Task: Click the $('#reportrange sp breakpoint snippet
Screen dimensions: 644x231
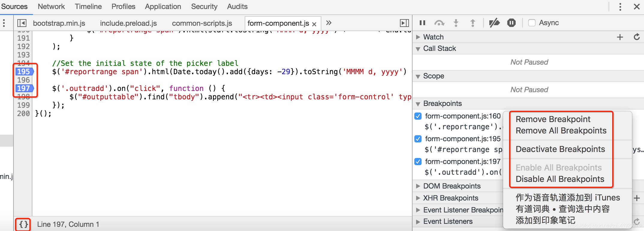Action: (463, 150)
